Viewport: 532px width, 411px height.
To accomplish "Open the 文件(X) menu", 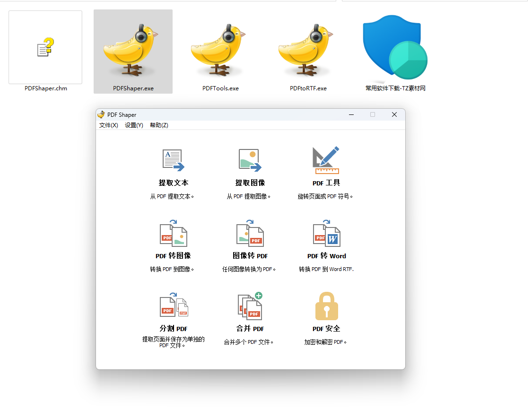I will (x=109, y=125).
